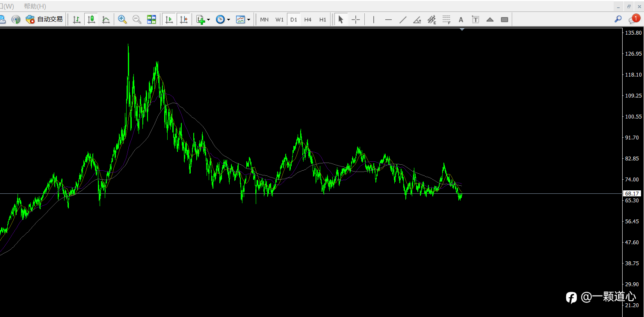This screenshot has width=644, height=317.
Task: Open chat notifications with red badge
Action: [634, 19]
